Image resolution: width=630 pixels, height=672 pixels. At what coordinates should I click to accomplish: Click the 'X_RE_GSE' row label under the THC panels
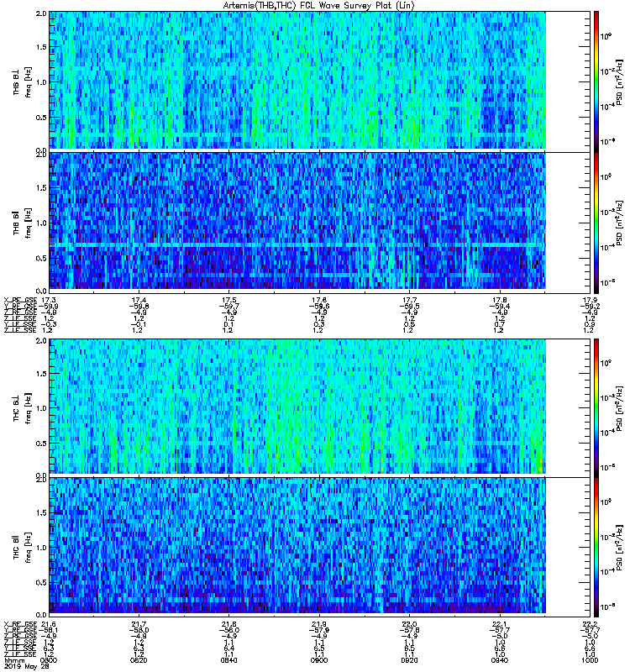pos(20,624)
